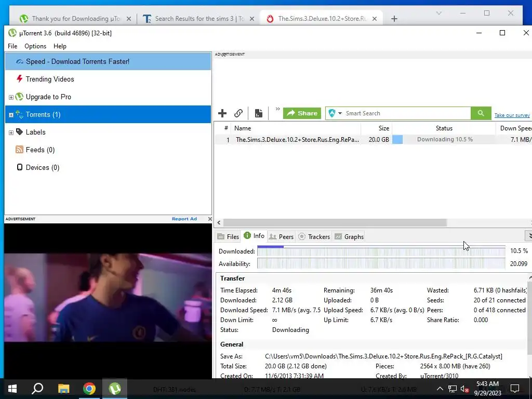532x399 pixels.
Task: Switch to the Peers tab
Action: click(x=281, y=236)
